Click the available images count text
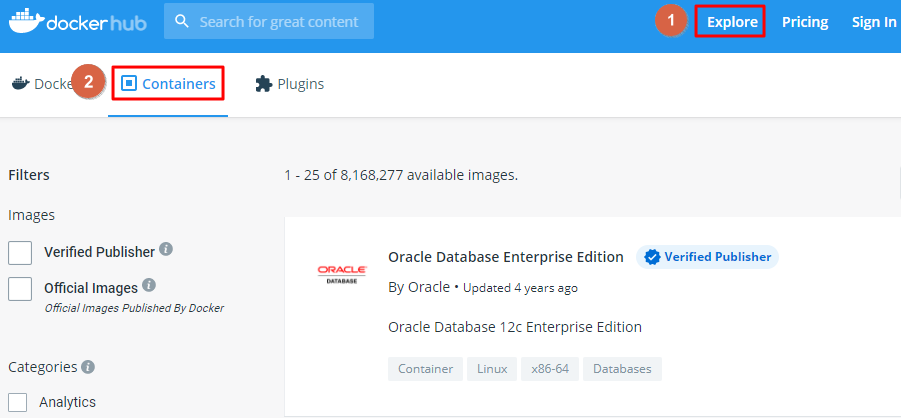 tap(401, 175)
